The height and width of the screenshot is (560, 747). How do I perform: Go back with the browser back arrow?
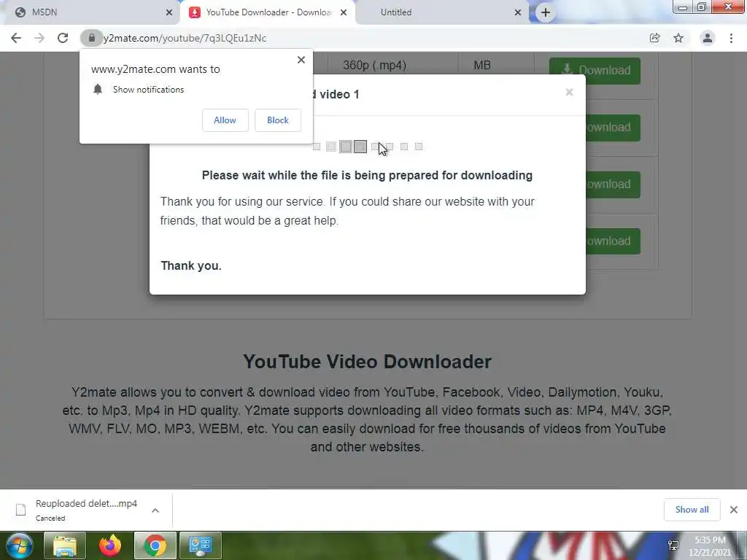[16, 38]
